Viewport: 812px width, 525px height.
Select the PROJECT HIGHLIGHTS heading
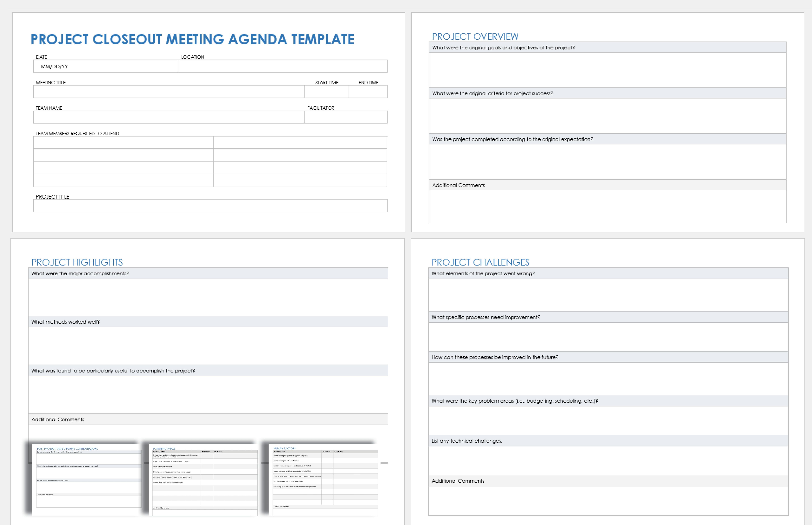[x=77, y=262]
